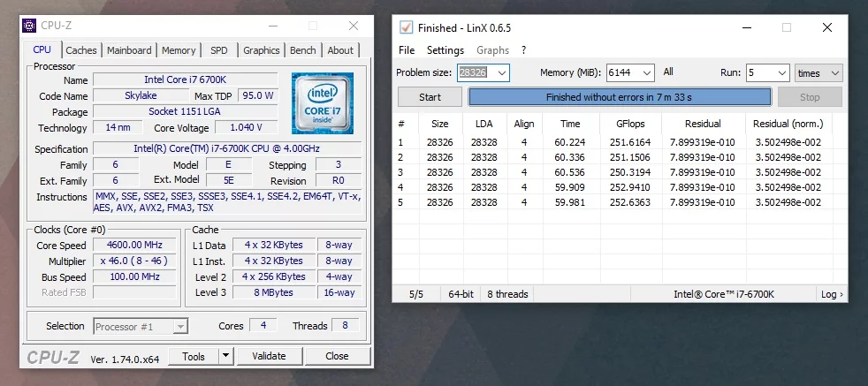This screenshot has width=868, height=386.
Task: Click the Intel Core i7 logo
Action: tap(322, 103)
